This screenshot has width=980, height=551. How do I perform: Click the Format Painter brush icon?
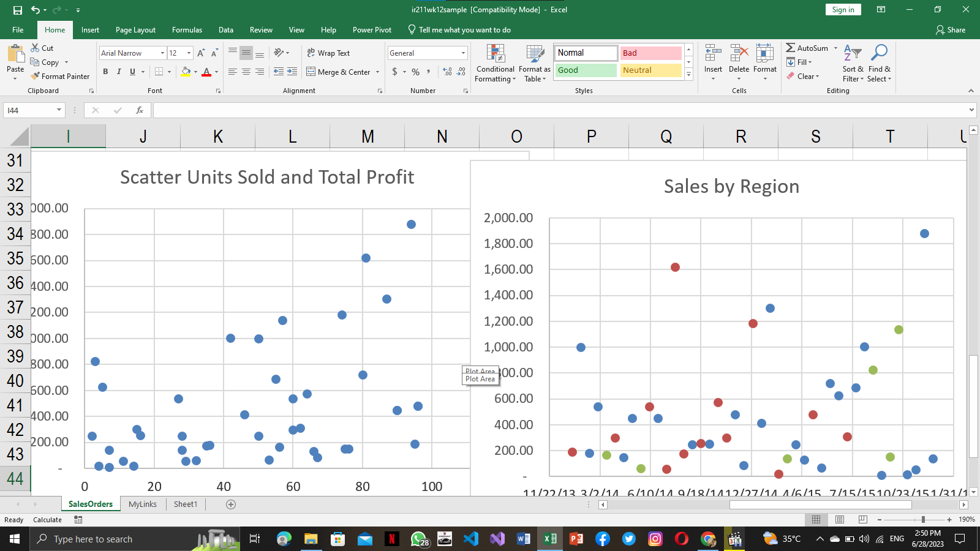tap(36, 76)
